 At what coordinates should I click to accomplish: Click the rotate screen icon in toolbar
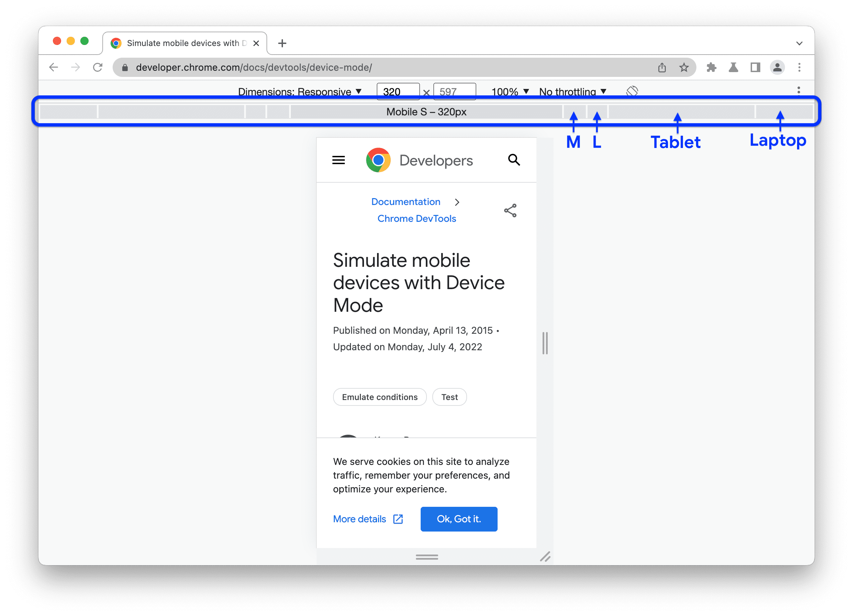tap(631, 91)
